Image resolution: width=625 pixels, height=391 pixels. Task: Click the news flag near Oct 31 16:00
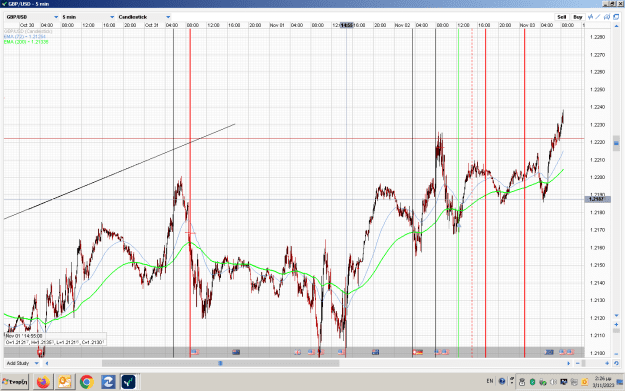point(236,352)
